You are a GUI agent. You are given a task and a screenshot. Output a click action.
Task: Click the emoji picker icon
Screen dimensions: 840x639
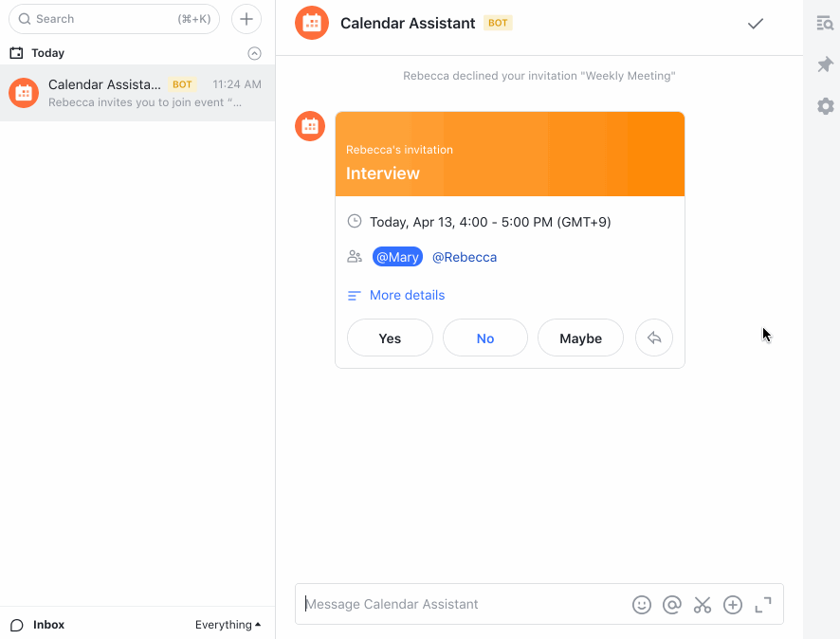tap(641, 605)
